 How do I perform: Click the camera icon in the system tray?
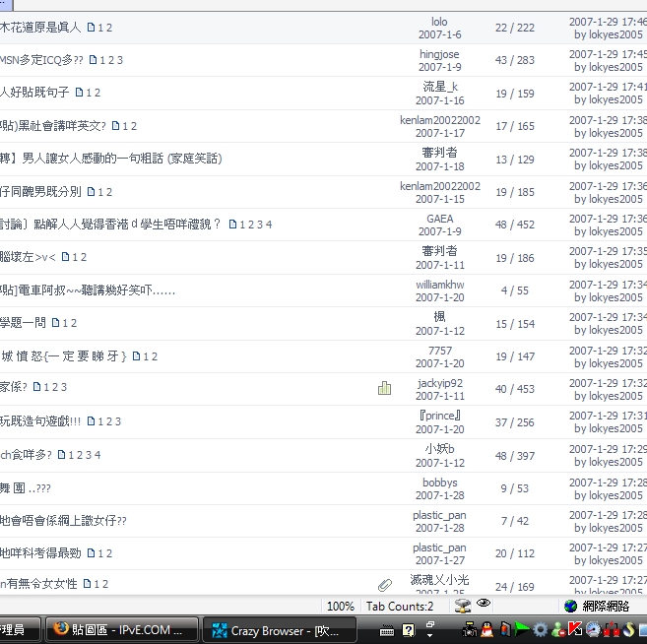(470, 630)
